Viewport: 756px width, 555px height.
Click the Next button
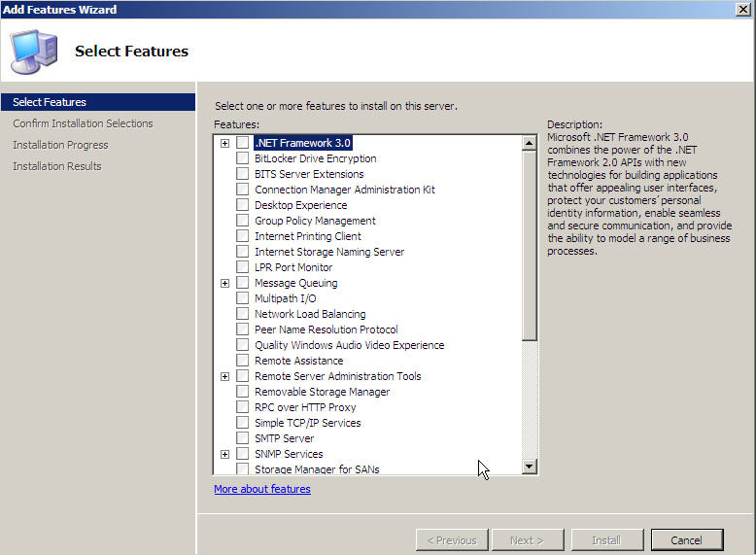(527, 540)
